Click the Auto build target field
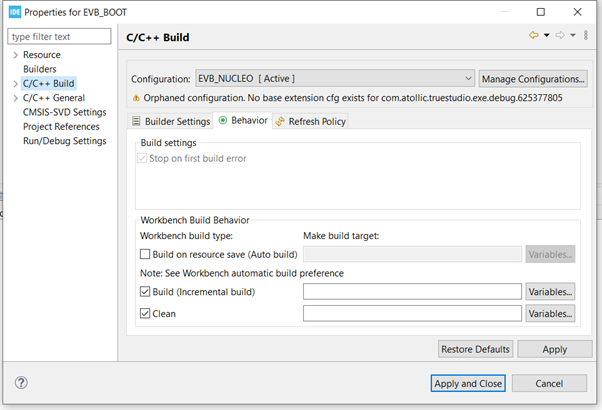This screenshot has height=410, width=602. (412, 254)
